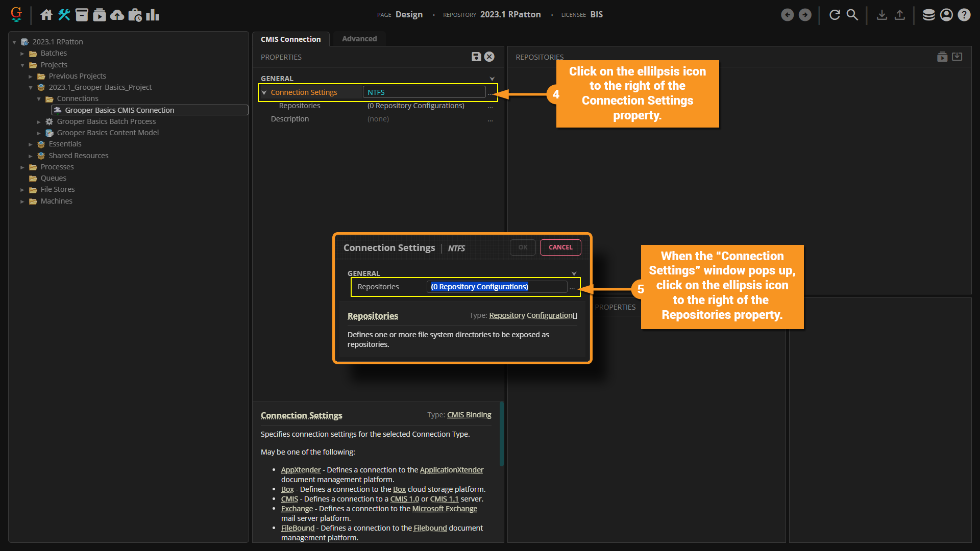Expand Grooper Basics Content Model node
The height and width of the screenshot is (551, 980).
click(x=39, y=133)
